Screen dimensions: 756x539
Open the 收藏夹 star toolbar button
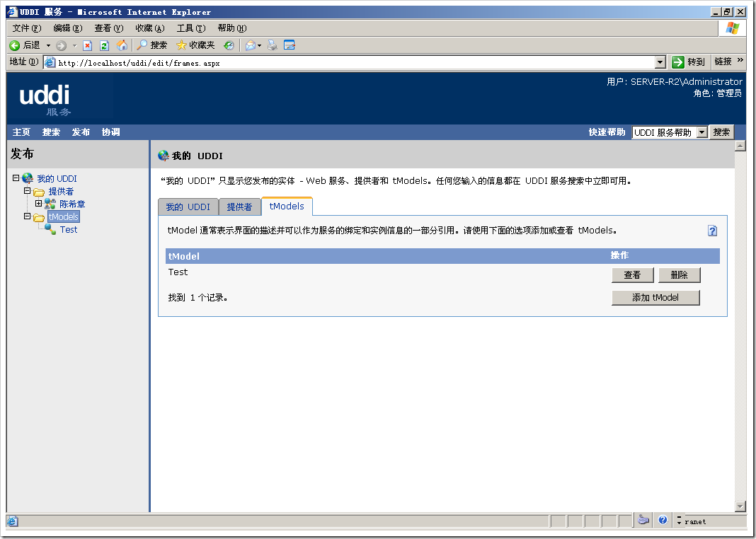pyautogui.click(x=195, y=45)
